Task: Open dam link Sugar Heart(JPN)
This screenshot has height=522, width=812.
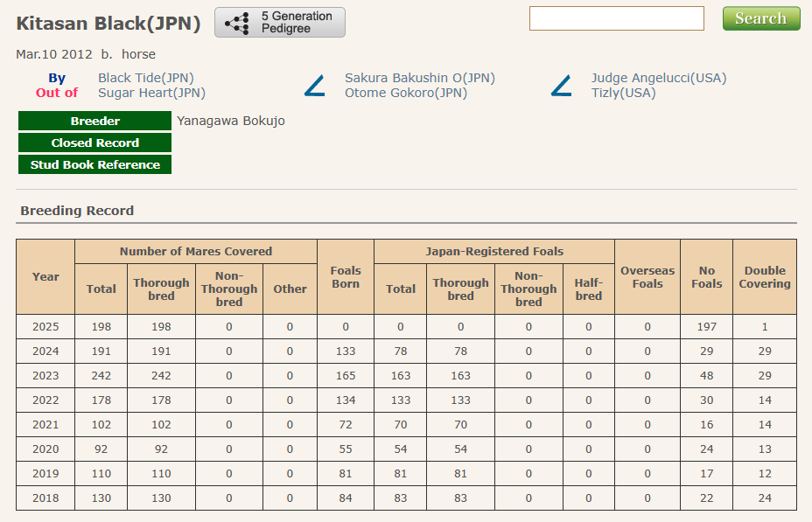Action: coord(151,93)
